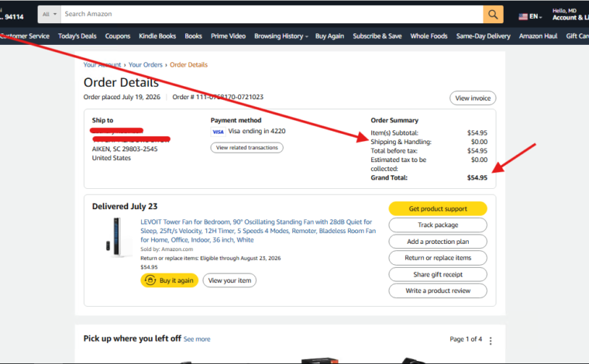Click the Grand Total $54.95 amount

(477, 177)
